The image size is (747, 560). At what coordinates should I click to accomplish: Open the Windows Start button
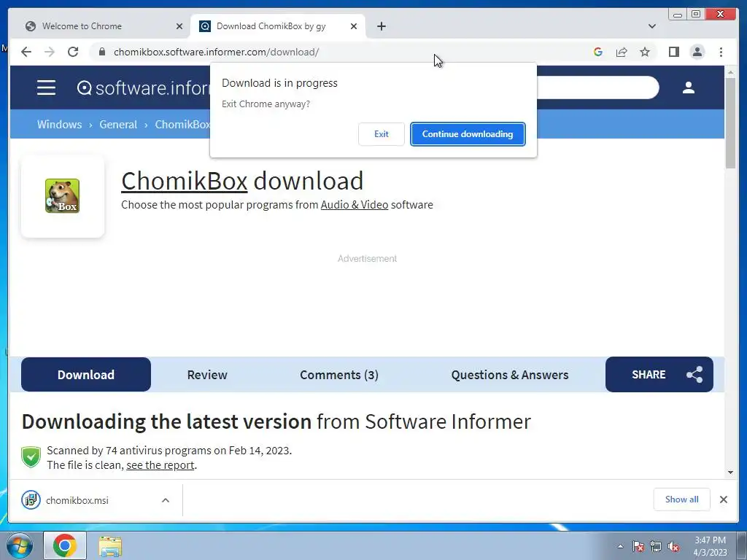coord(19,546)
